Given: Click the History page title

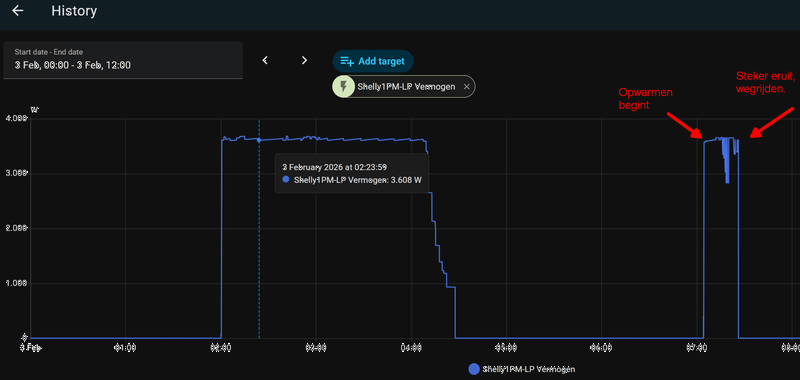Looking at the screenshot, I should pyautogui.click(x=74, y=11).
